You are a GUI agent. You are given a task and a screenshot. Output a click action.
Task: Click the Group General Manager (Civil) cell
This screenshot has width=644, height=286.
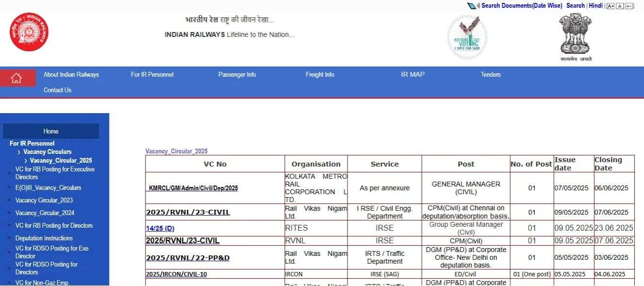click(x=466, y=228)
